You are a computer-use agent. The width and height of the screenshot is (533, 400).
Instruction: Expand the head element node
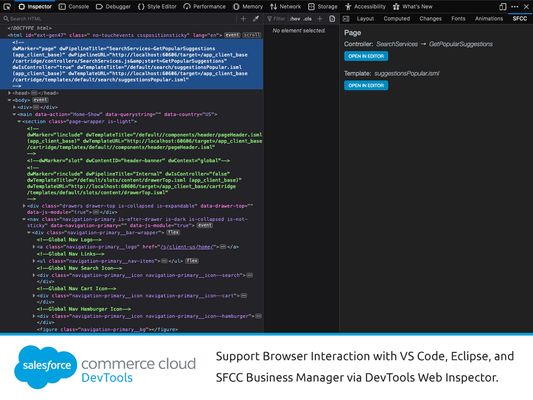tap(10, 93)
